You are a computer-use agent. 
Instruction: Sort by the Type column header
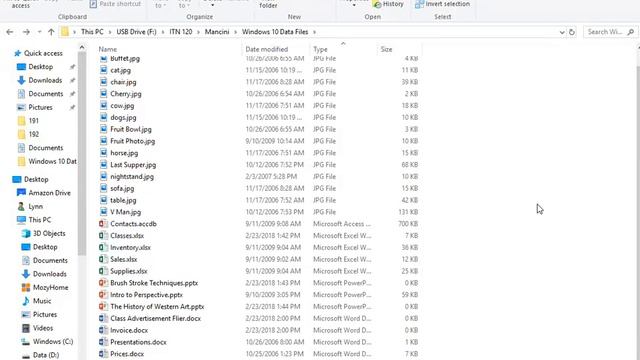pos(320,49)
